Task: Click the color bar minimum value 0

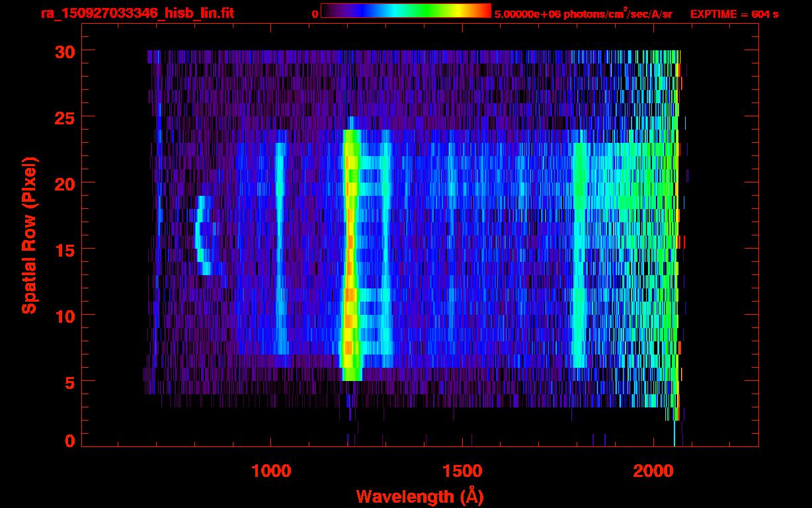Action: pyautogui.click(x=315, y=14)
